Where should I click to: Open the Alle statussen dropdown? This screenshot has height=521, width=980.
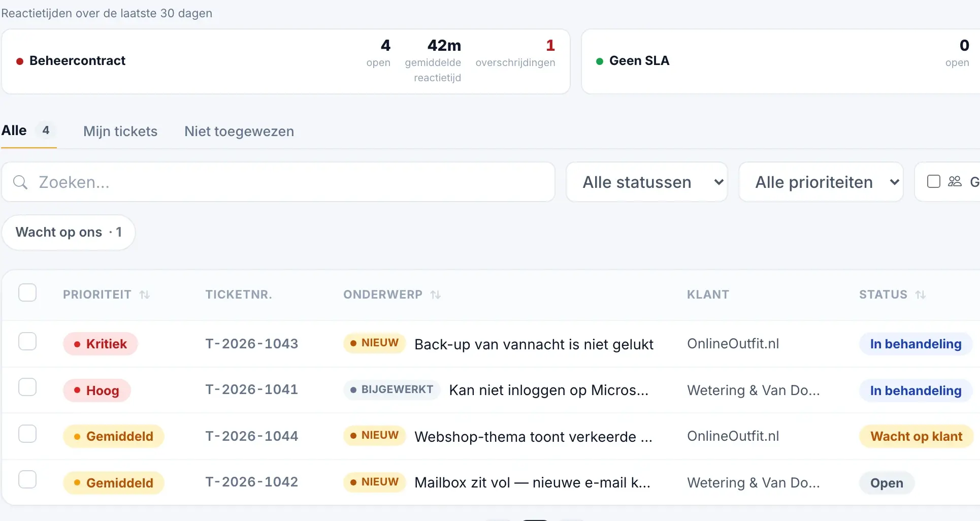[x=647, y=182]
